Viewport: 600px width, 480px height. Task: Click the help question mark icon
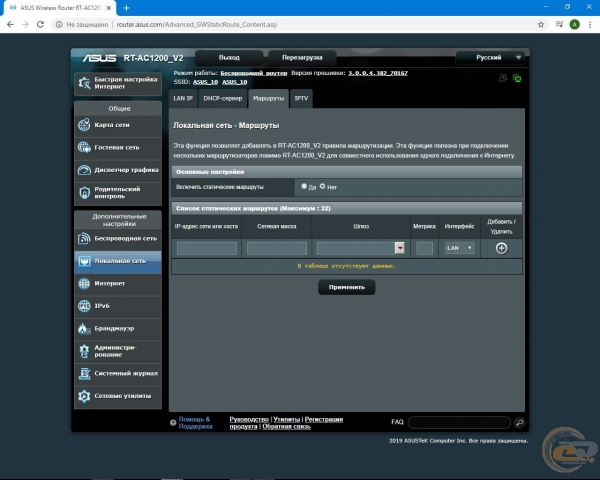point(173,423)
